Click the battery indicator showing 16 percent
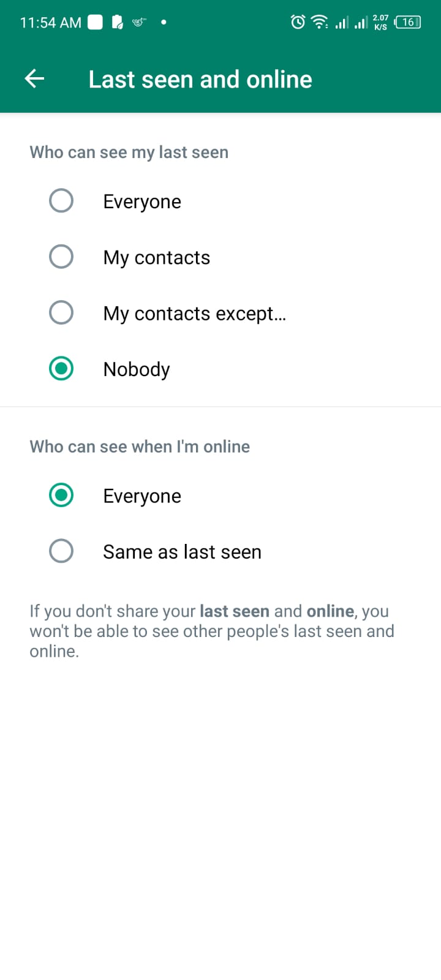 [406, 22]
